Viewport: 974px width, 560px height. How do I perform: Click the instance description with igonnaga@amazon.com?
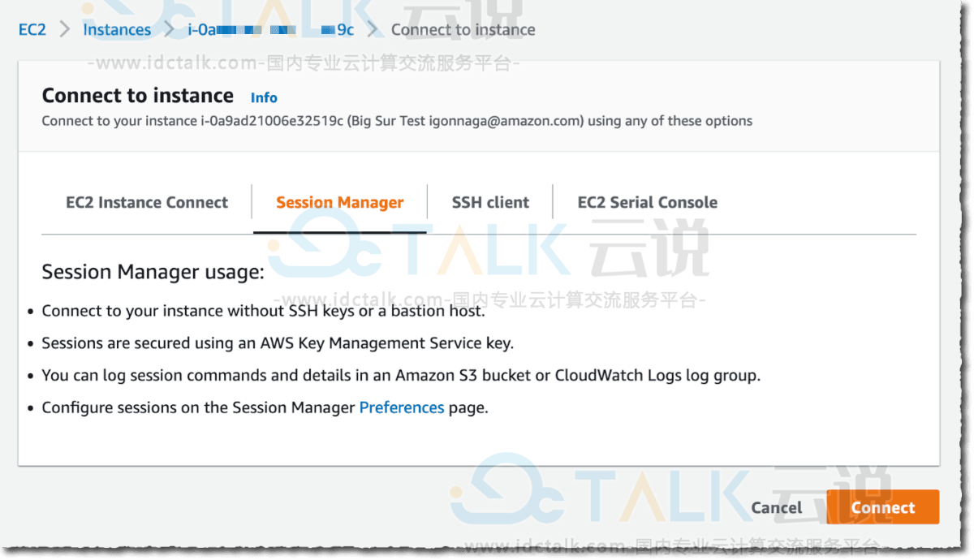(x=397, y=121)
